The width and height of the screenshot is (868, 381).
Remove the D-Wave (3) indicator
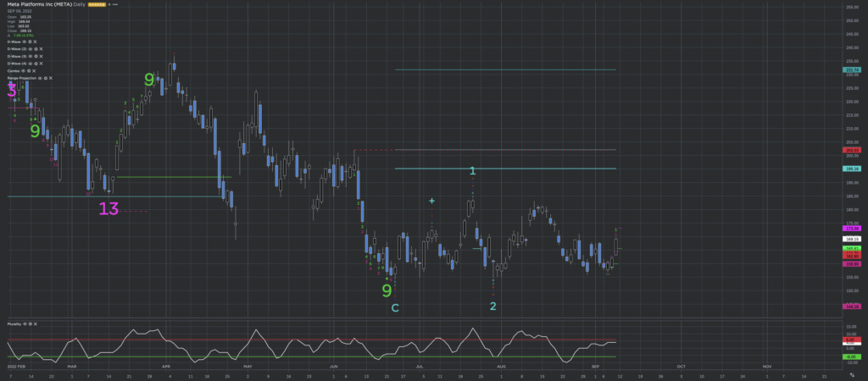pos(41,57)
